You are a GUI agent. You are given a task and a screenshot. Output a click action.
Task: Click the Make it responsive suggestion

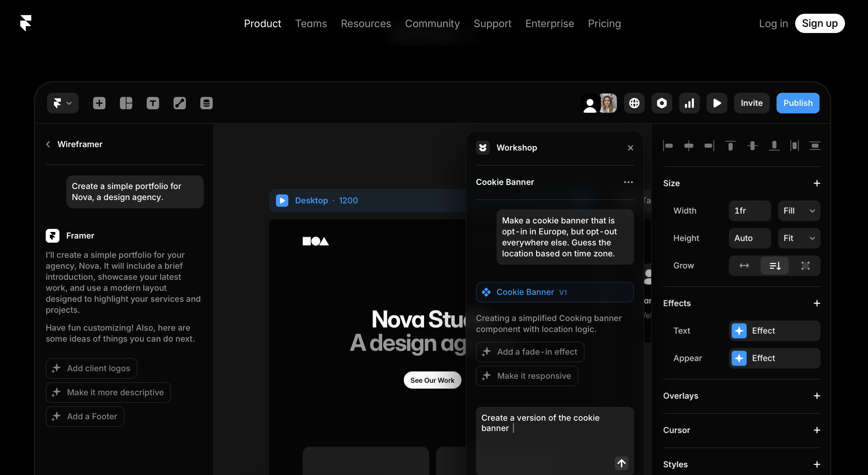click(527, 376)
